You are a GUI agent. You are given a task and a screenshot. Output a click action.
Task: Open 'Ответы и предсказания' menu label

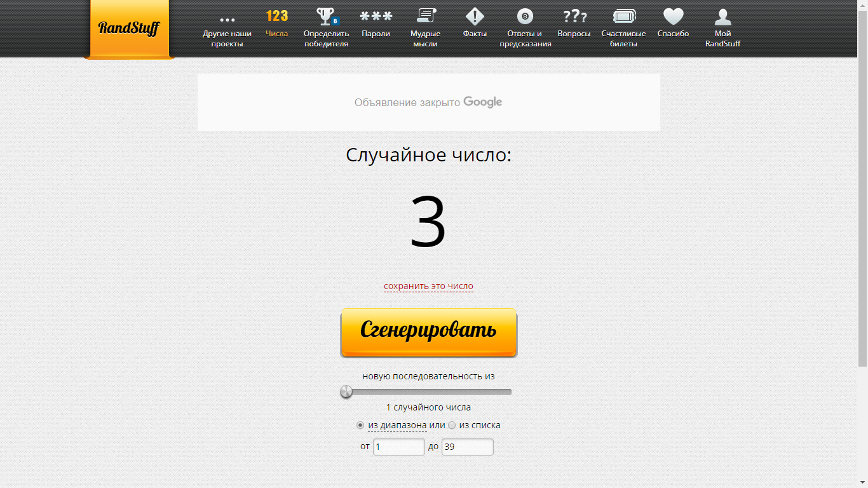[525, 39]
